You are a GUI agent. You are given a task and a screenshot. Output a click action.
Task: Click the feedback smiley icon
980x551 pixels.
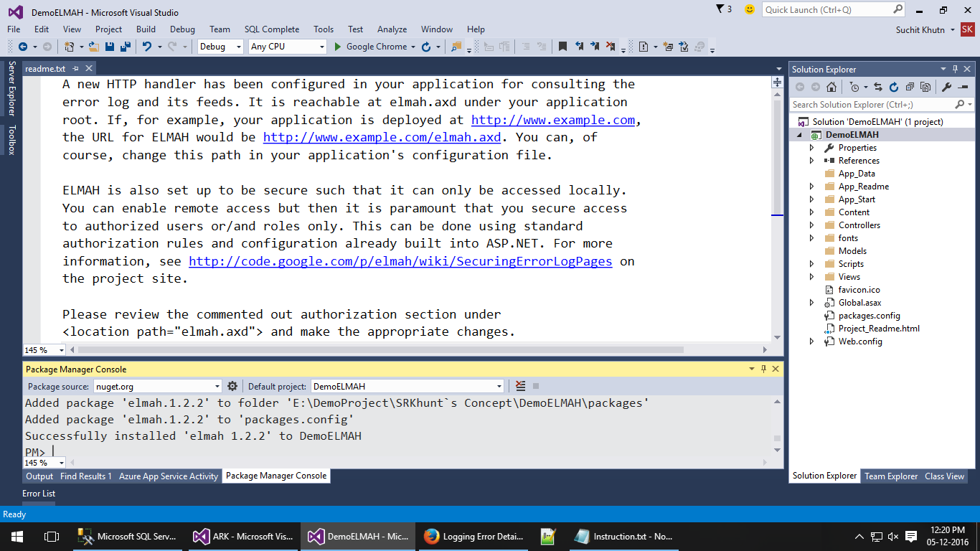click(750, 9)
